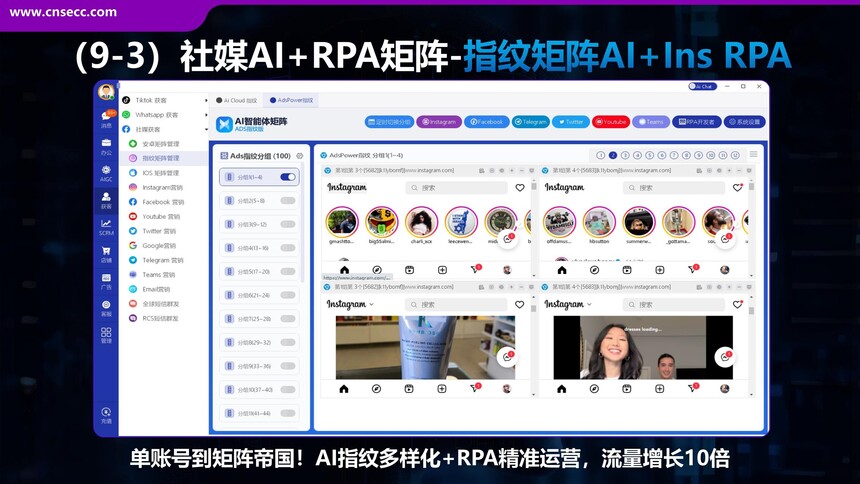
Task: Click the purple Instagram button in top toolbar
Action: tap(439, 122)
